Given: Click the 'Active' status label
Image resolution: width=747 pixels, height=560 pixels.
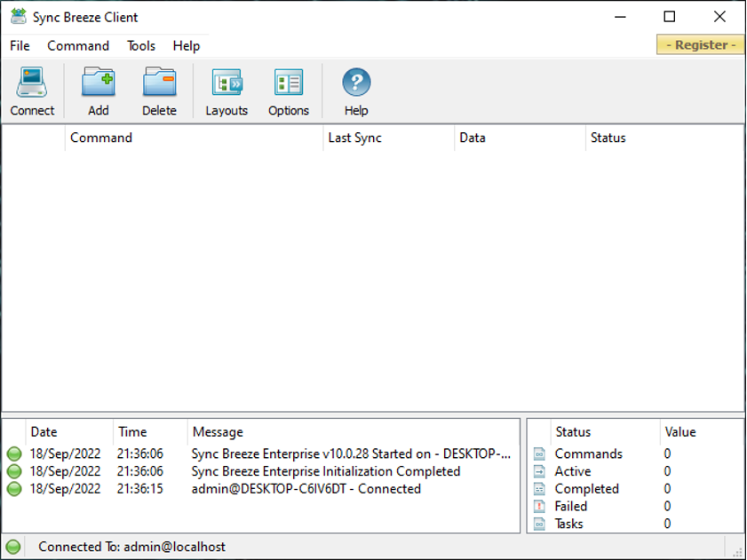Looking at the screenshot, I should point(573,471).
